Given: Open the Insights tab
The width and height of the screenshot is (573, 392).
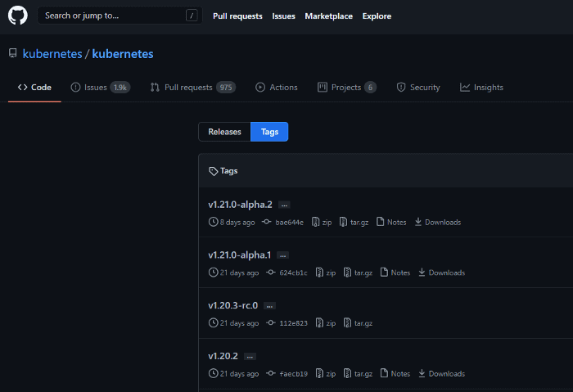Looking at the screenshot, I should [481, 88].
